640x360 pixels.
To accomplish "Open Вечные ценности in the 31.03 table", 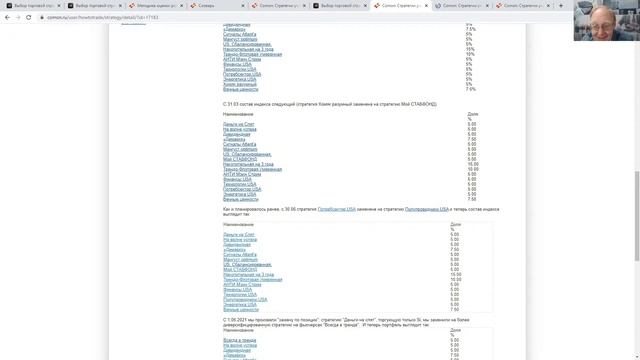I will 240,199.
